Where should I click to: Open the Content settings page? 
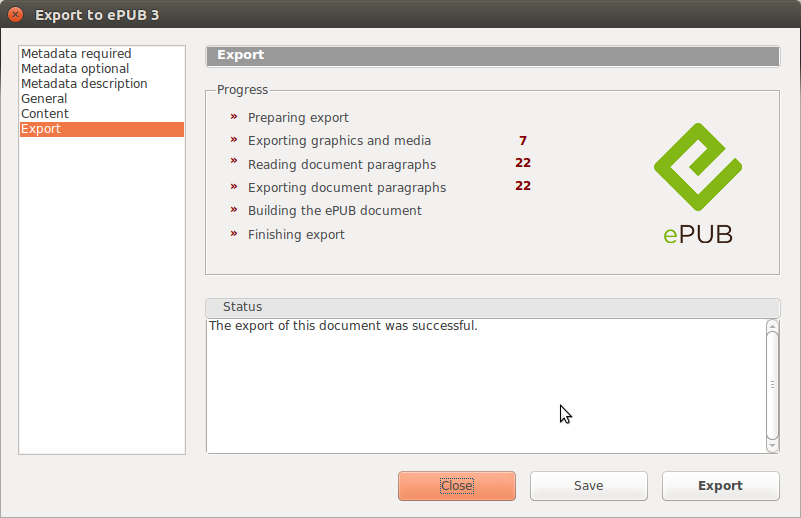click(x=102, y=113)
